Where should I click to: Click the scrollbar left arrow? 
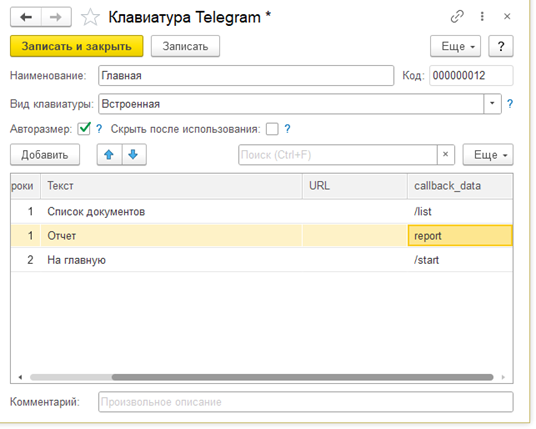(x=20, y=377)
